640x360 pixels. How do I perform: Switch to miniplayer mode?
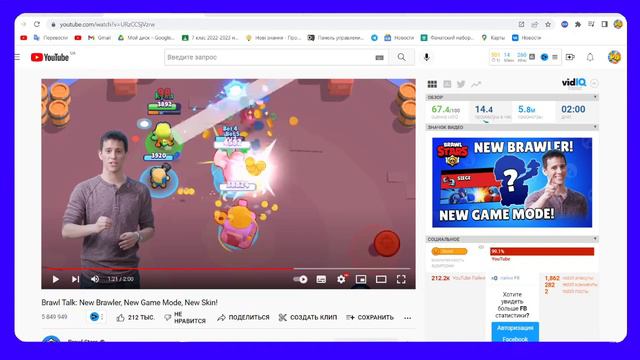(361, 279)
